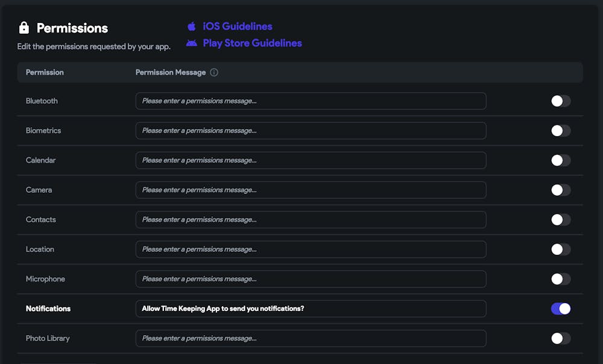The width and height of the screenshot is (603, 364).
Task: Click the lock icon beside Permissions
Action: [x=24, y=28]
